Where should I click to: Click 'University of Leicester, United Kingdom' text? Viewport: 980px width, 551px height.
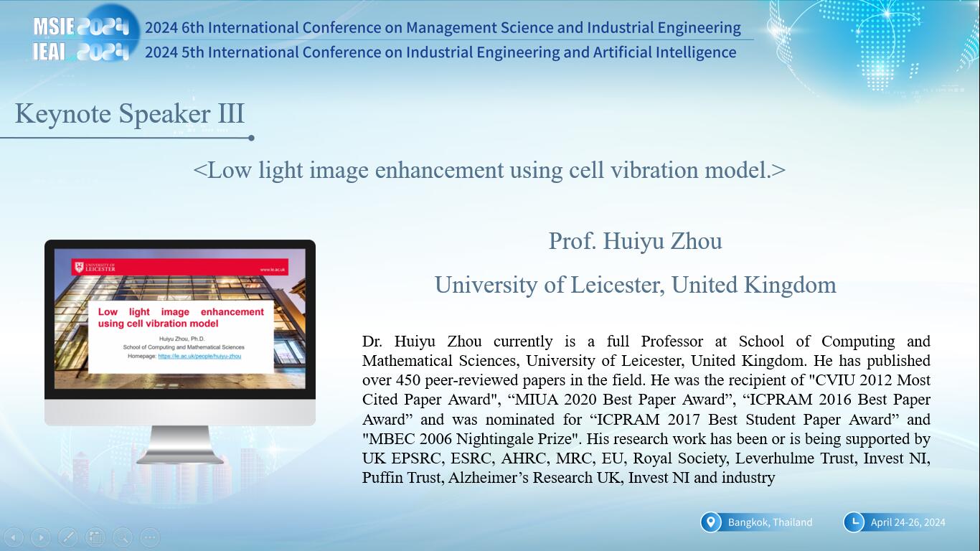635,285
